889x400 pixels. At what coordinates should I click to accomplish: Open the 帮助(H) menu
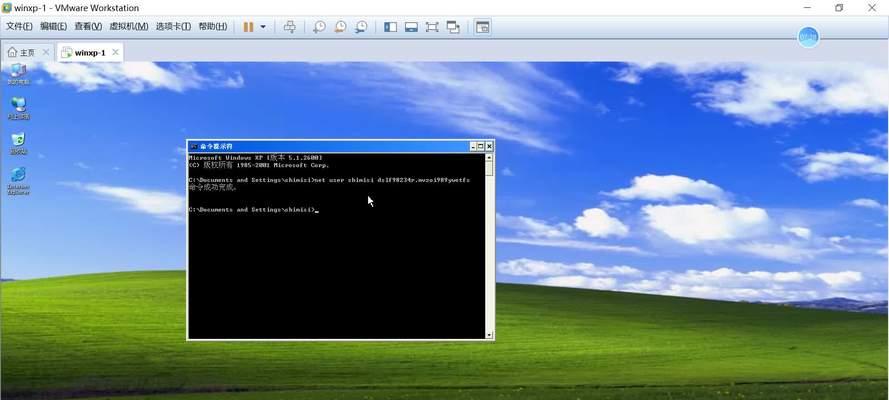[213, 27]
